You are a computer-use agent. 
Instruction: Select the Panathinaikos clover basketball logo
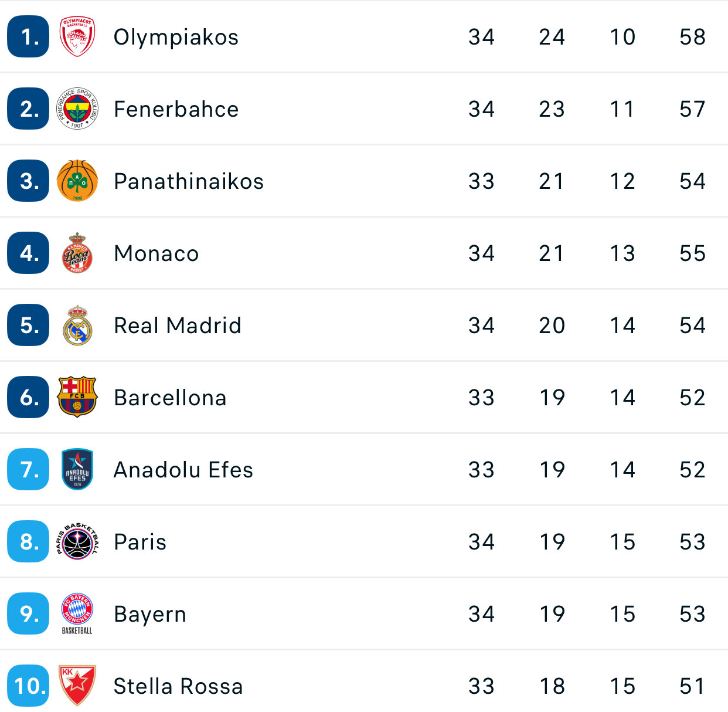(x=77, y=181)
